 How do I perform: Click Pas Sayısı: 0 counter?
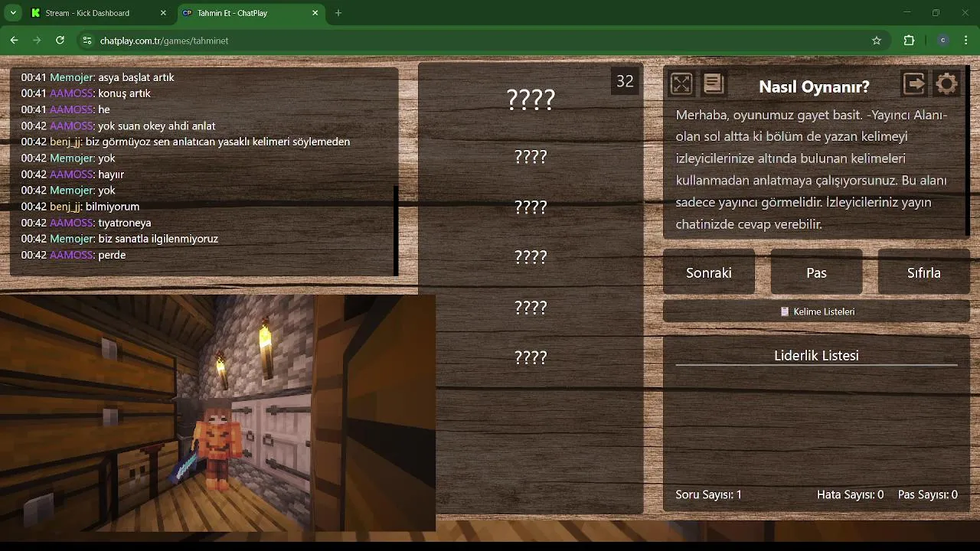coord(927,495)
